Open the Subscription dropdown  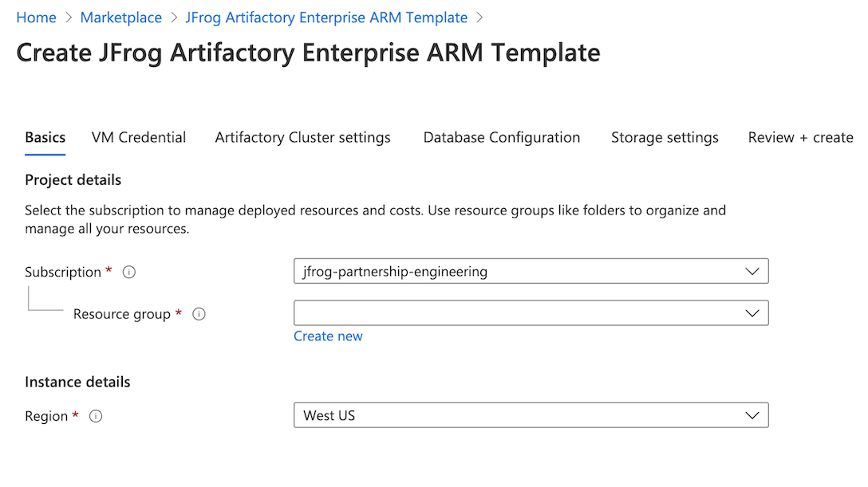531,271
